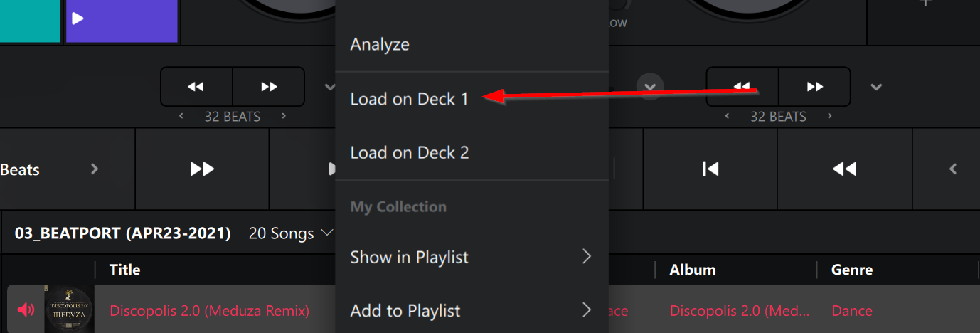Image resolution: width=980 pixels, height=333 pixels.
Task: Click the left deck rewind button
Action: [x=196, y=87]
